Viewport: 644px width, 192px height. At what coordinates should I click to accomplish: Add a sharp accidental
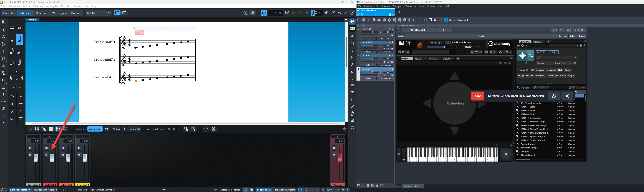(x=22, y=78)
